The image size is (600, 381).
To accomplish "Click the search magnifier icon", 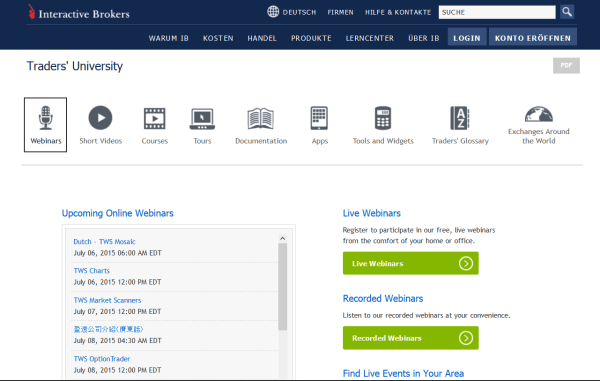I will point(567,12).
